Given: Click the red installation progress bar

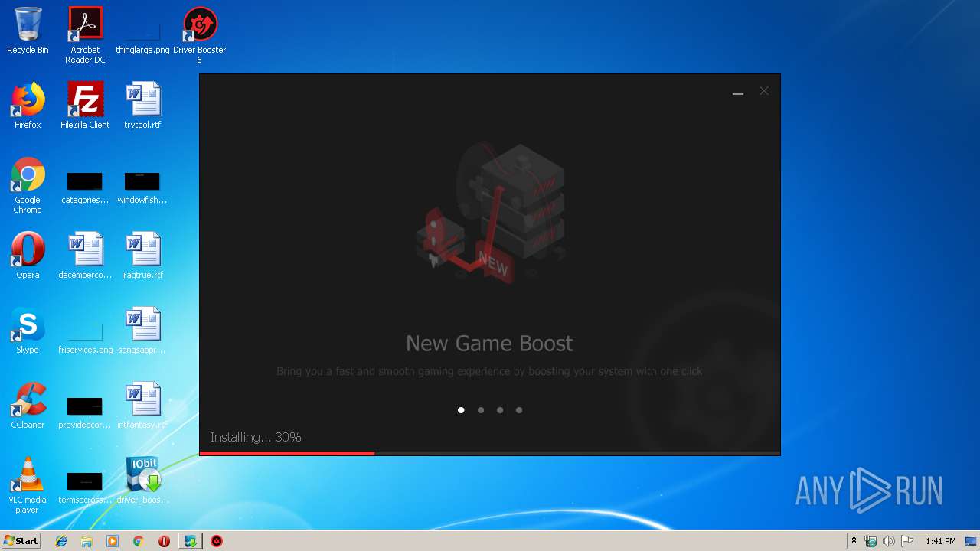Looking at the screenshot, I should tap(287, 453).
